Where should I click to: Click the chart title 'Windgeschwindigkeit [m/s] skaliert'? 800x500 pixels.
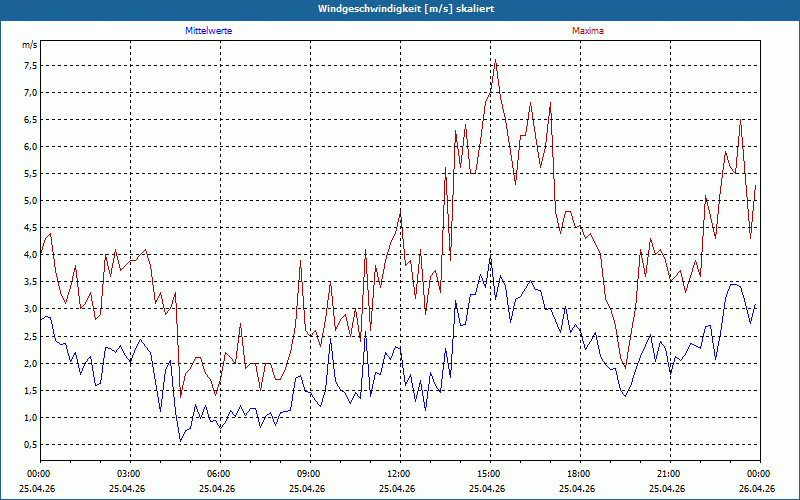[x=406, y=9]
